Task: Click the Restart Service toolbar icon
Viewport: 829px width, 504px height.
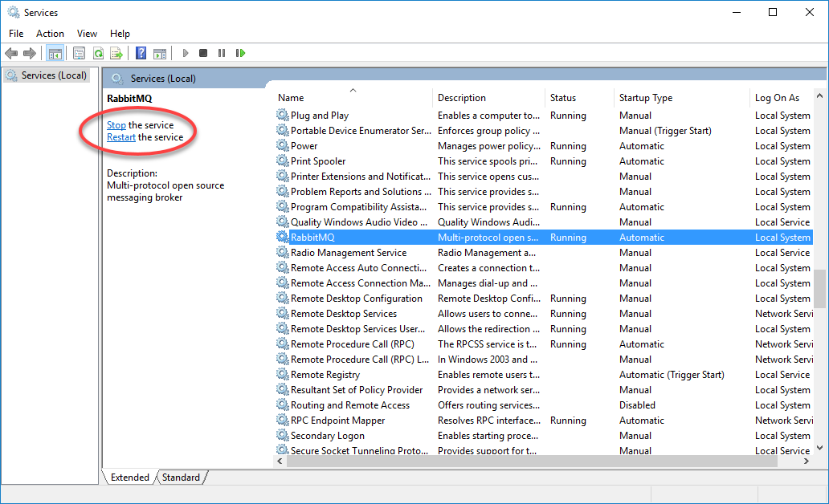Action: click(x=240, y=53)
